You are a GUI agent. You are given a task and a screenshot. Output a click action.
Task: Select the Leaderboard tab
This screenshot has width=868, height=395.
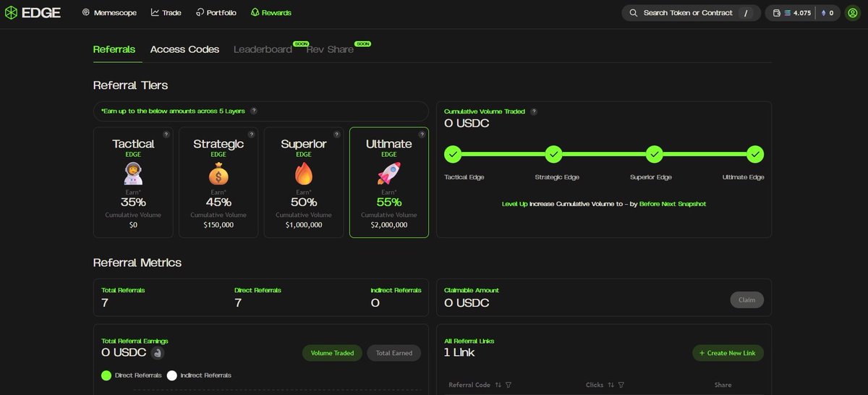click(263, 49)
